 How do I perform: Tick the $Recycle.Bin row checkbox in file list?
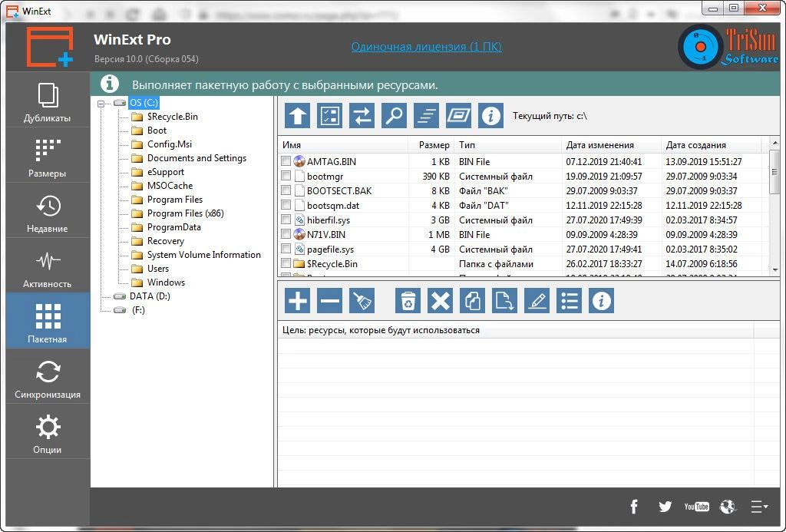click(x=286, y=263)
